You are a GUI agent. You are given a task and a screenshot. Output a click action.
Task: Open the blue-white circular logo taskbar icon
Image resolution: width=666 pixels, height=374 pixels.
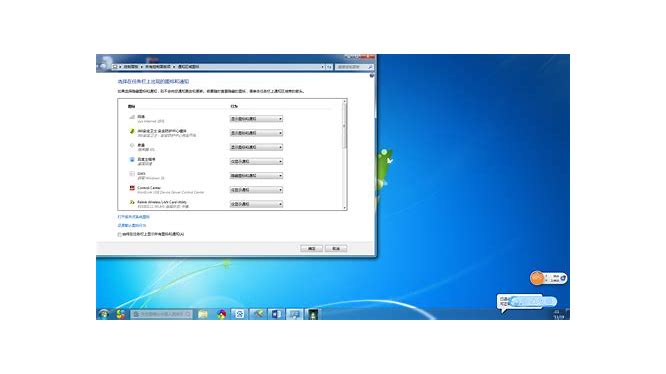pos(240,314)
